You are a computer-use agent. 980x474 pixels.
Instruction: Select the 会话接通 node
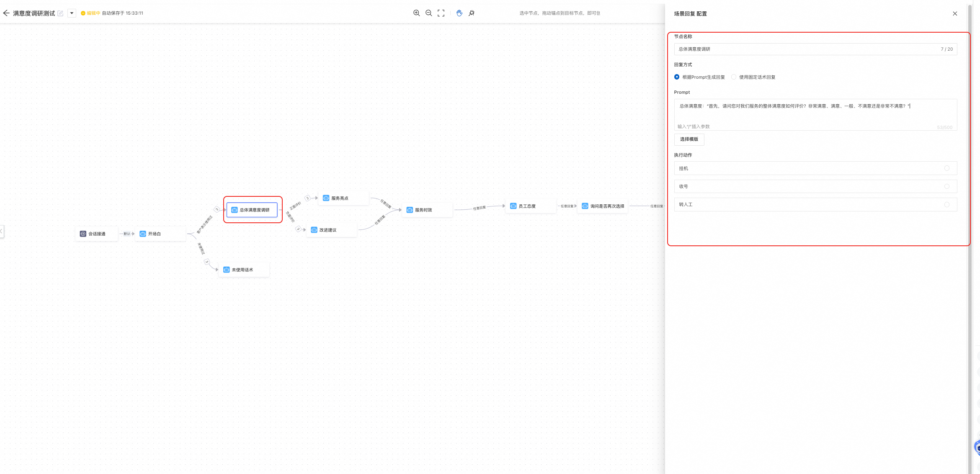coord(96,234)
